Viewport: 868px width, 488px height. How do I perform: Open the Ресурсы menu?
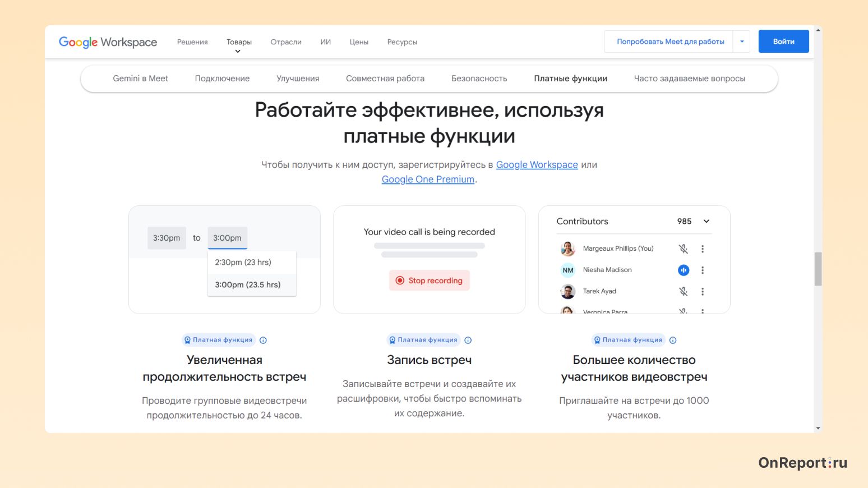(402, 42)
